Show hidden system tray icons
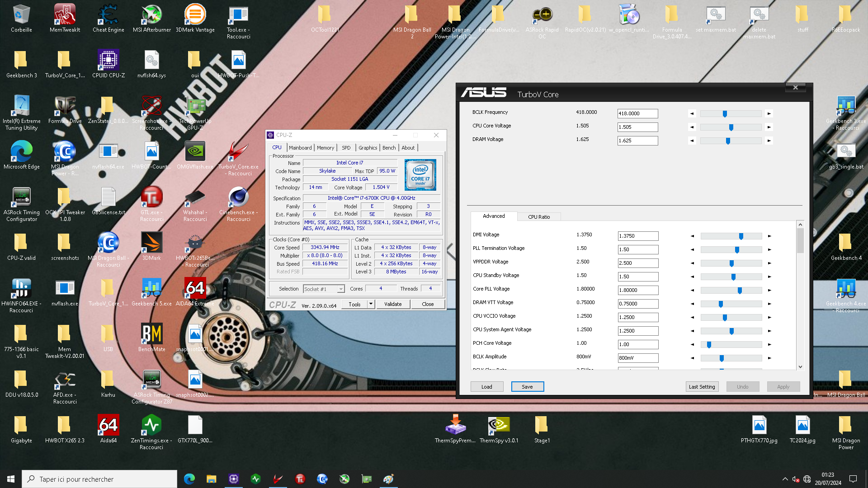This screenshot has height=488, width=868. [x=785, y=479]
